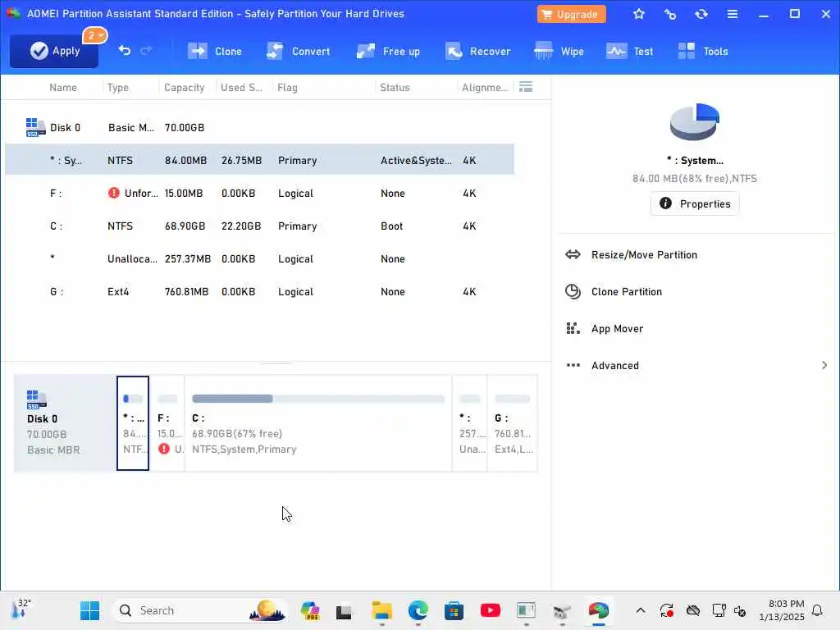This screenshot has height=630, width=840.
Task: Click the Upgrade button
Action: 571,15
